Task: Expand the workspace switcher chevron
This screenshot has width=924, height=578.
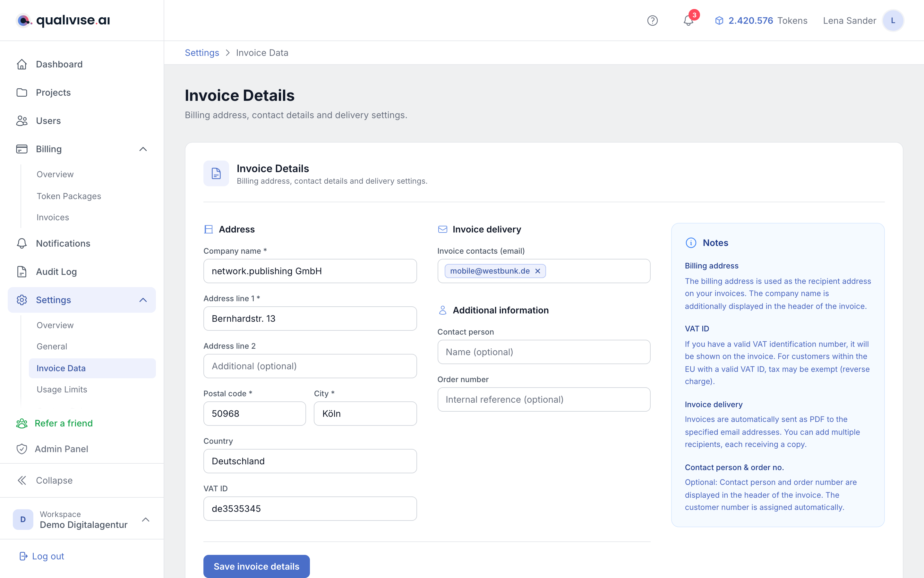Action: click(145, 520)
